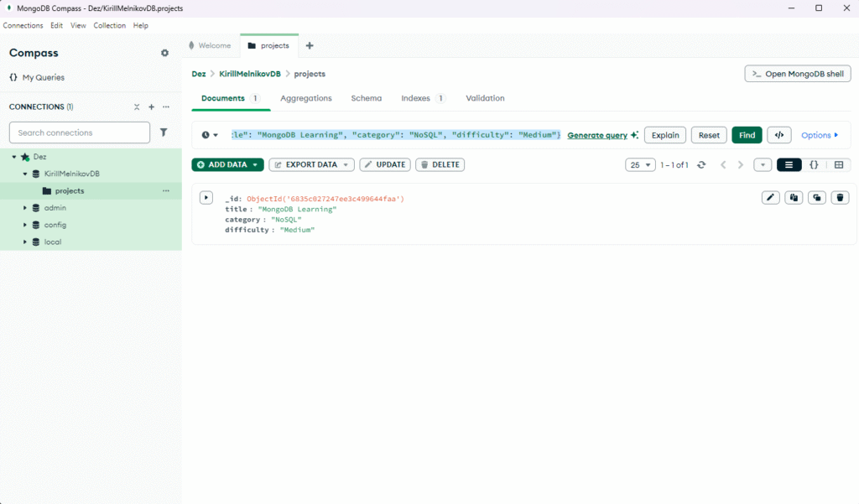Open the View menu
This screenshot has width=859, height=504.
tap(78, 25)
